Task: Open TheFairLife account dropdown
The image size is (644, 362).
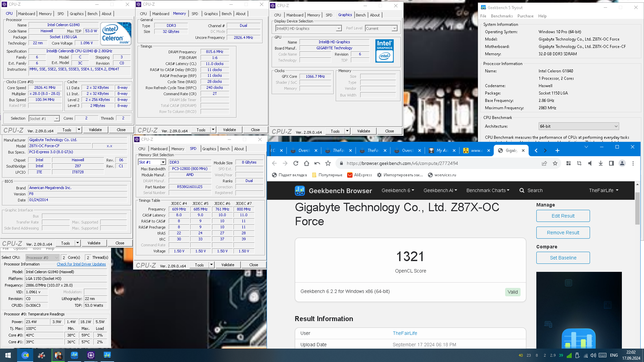Action: coord(603,190)
